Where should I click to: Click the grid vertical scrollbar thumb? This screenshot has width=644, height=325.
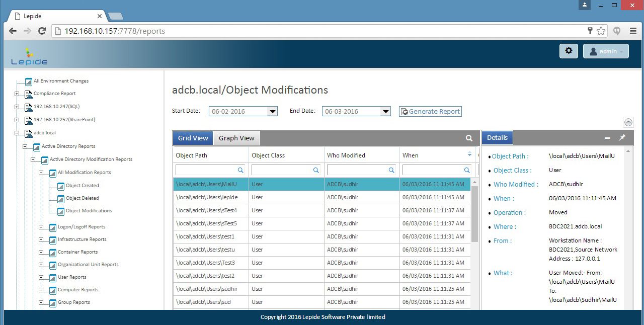pyautogui.click(x=475, y=213)
